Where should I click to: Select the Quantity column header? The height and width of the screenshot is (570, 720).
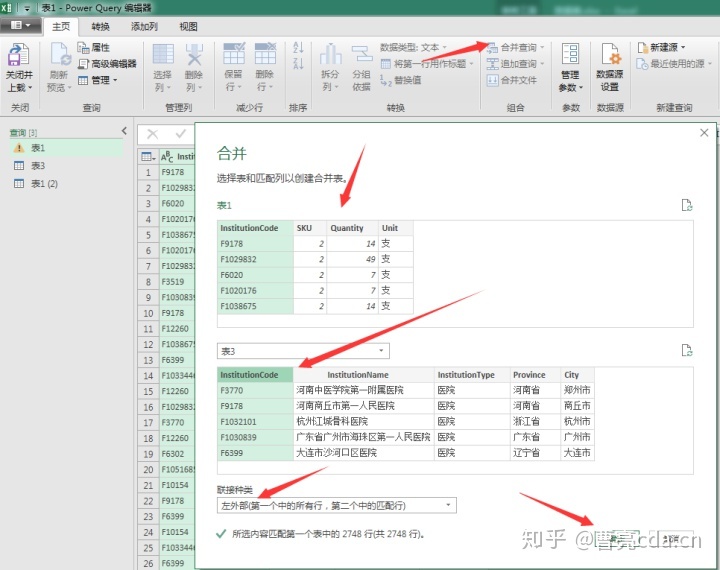352,228
